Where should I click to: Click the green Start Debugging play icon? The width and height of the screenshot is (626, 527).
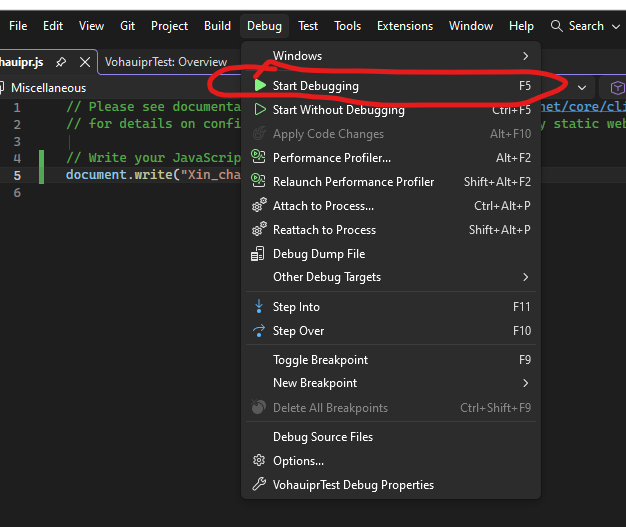tap(260, 86)
